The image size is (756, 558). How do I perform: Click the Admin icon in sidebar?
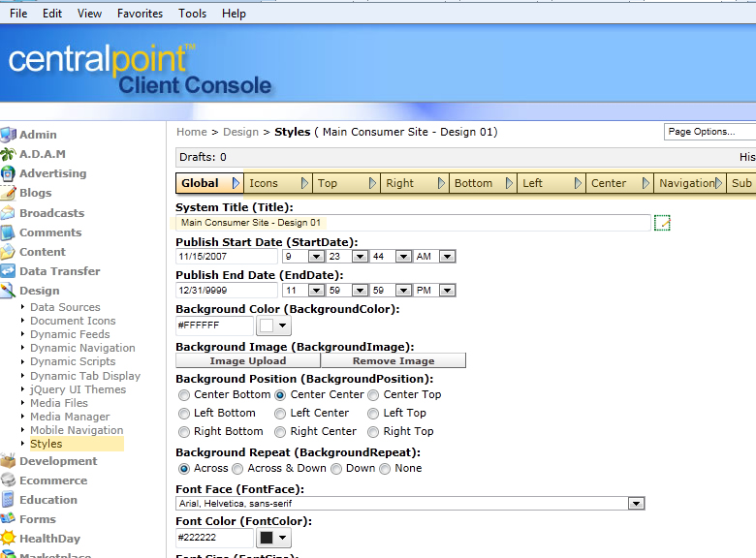click(9, 135)
